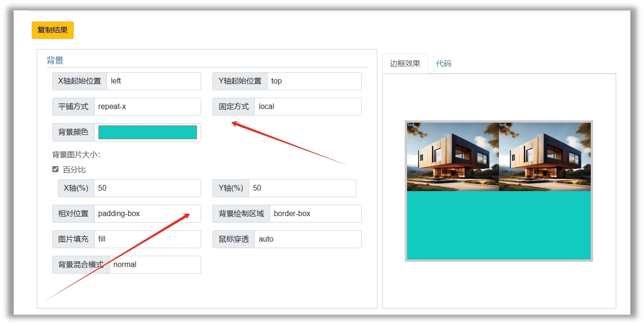644x326 pixels.
Task: Click the 图片填充 label
Action: 73,239
